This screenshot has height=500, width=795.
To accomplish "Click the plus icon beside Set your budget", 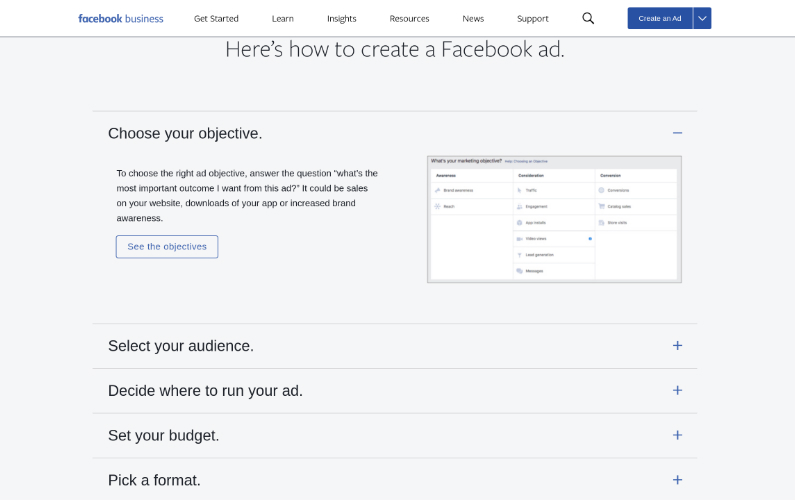I will [677, 435].
